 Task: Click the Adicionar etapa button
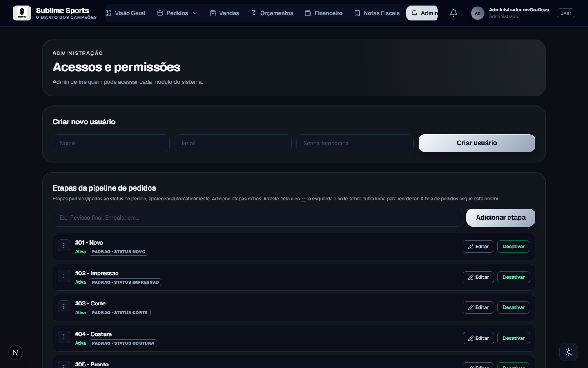tap(501, 218)
